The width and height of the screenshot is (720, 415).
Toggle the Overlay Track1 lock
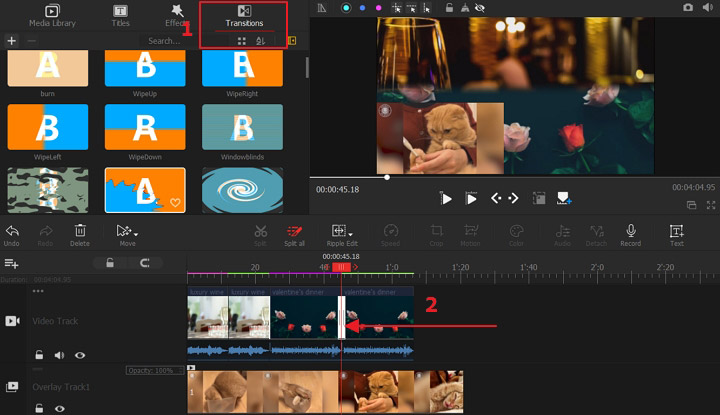[x=39, y=408]
